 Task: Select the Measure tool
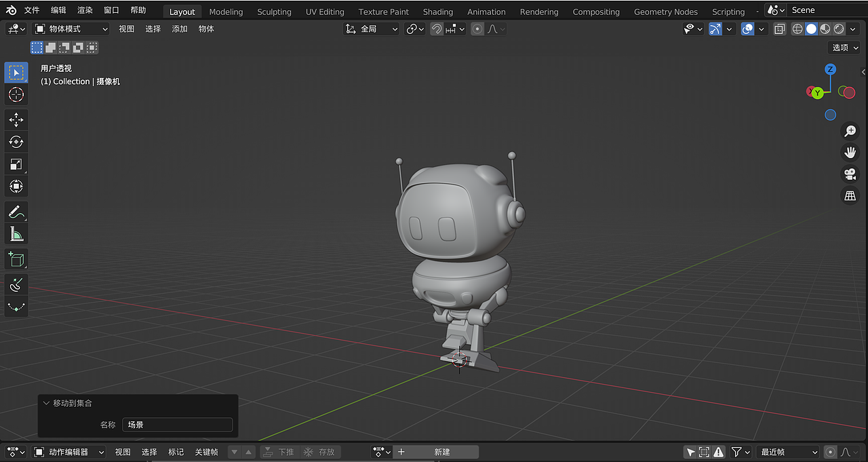[x=16, y=233]
